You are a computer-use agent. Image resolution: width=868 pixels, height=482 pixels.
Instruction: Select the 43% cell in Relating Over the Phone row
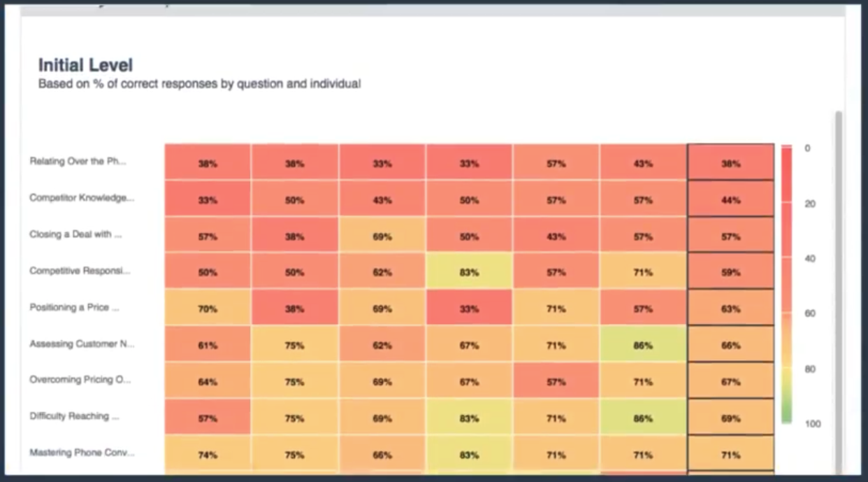pos(643,164)
